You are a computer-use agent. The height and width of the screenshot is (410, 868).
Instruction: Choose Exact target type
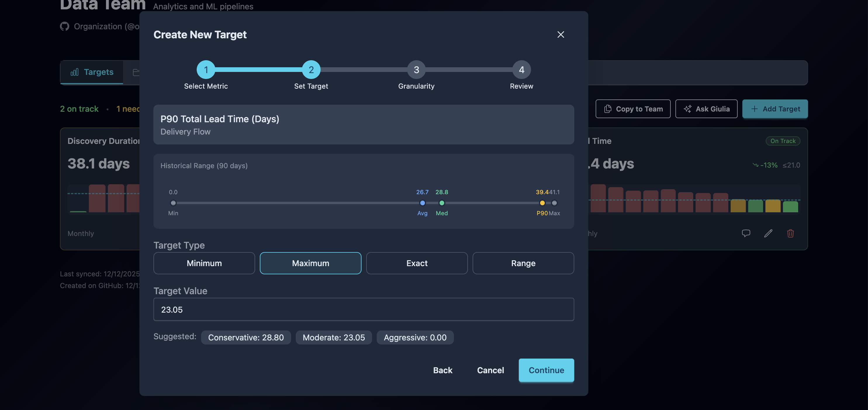[x=416, y=263]
